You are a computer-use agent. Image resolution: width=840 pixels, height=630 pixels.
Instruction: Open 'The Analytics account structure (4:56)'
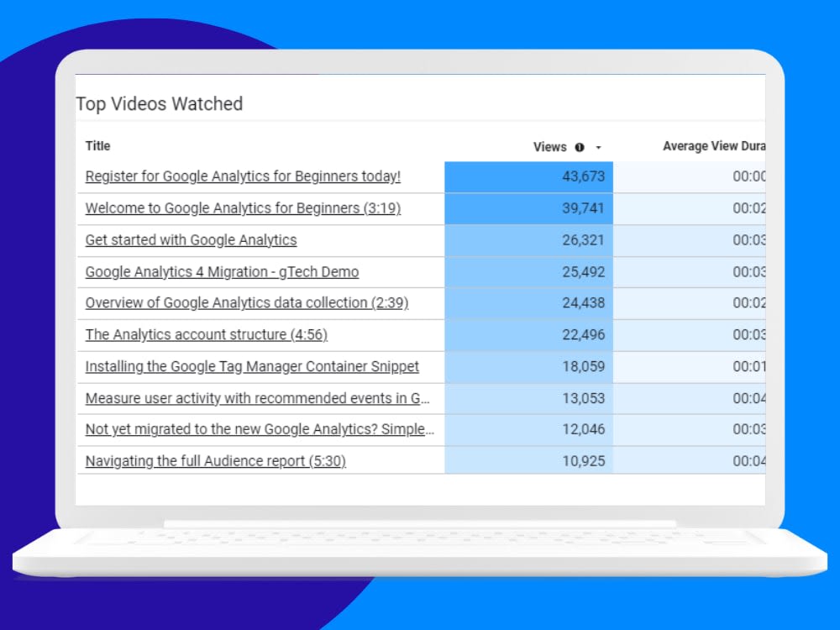click(207, 334)
